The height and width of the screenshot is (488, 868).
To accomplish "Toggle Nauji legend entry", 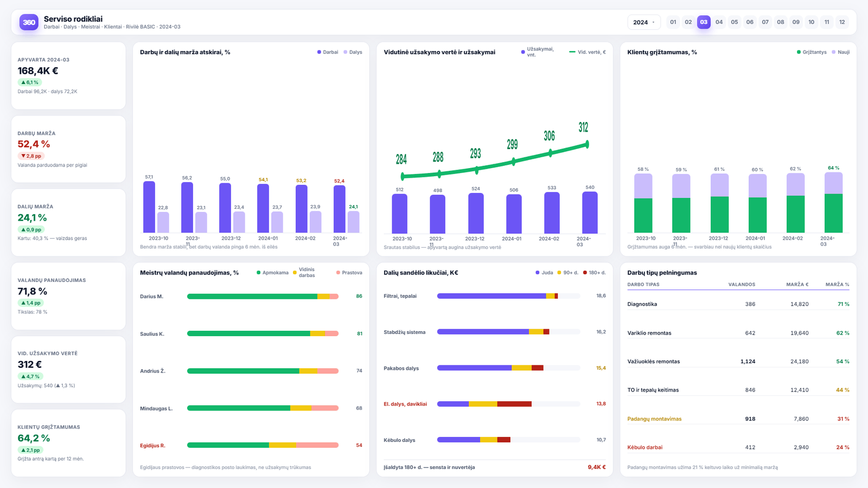I will point(841,52).
